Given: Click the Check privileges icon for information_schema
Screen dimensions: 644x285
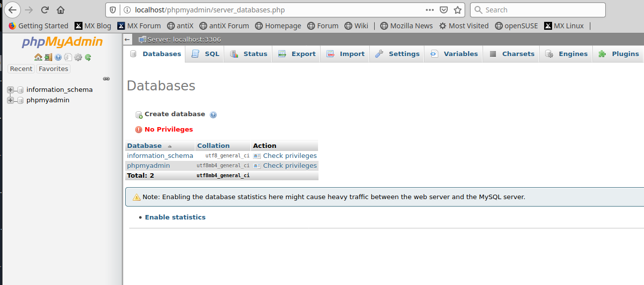Looking at the screenshot, I should pos(257,156).
